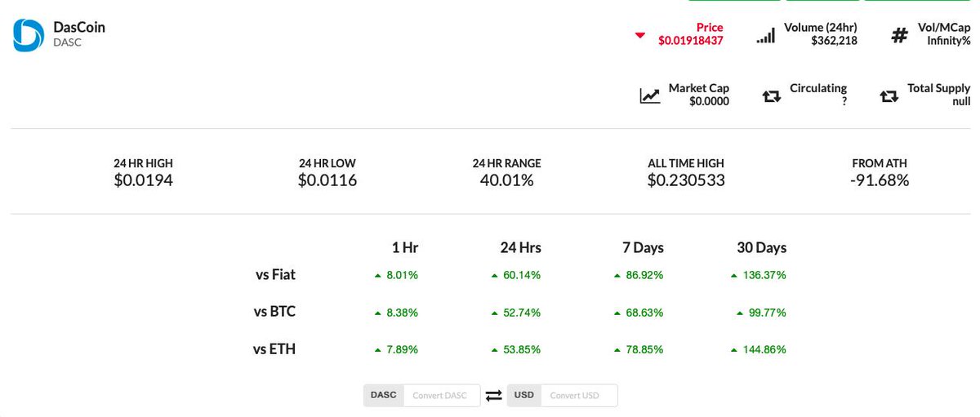Click the vs ETH 30 Days value 144.86%
This screenshot has height=417, width=980.
(x=764, y=350)
